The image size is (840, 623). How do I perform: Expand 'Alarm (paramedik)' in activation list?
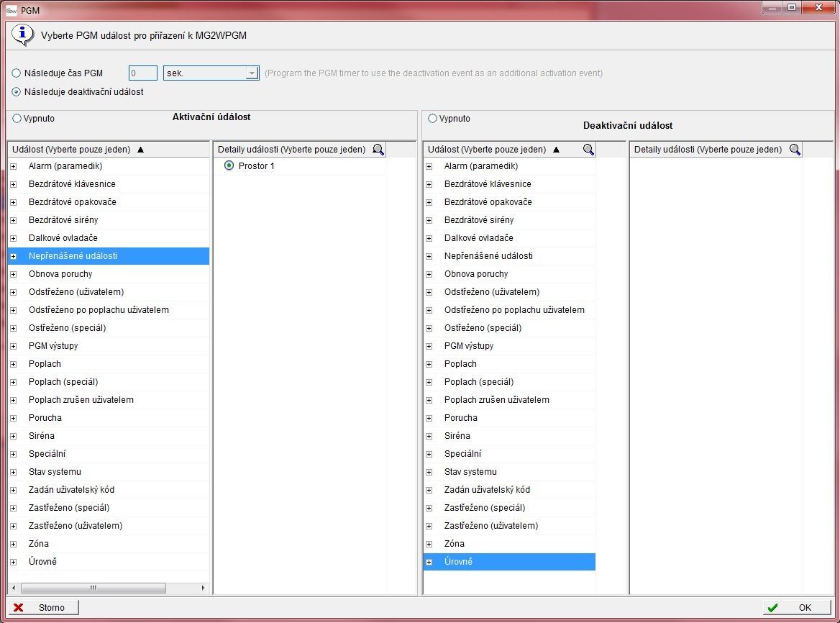pyautogui.click(x=13, y=166)
